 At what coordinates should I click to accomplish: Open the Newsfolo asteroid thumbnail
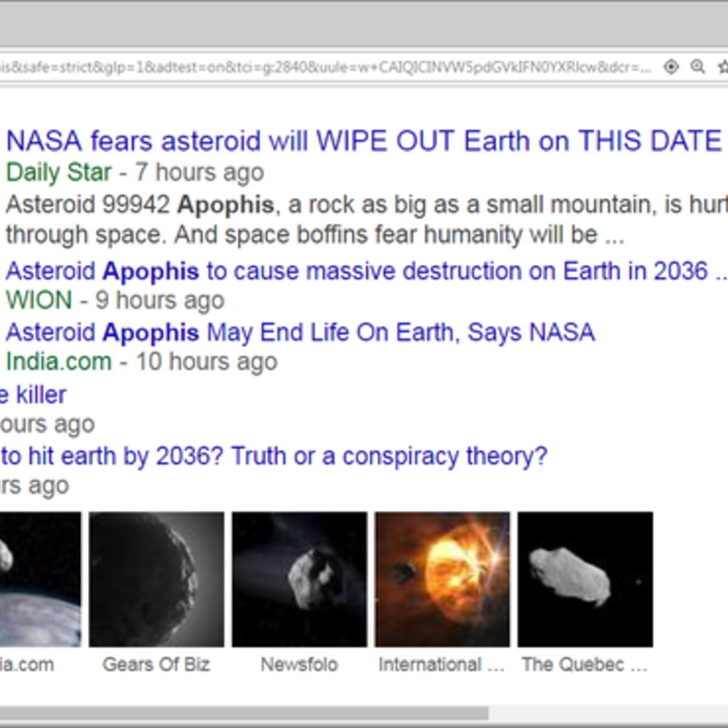300,579
